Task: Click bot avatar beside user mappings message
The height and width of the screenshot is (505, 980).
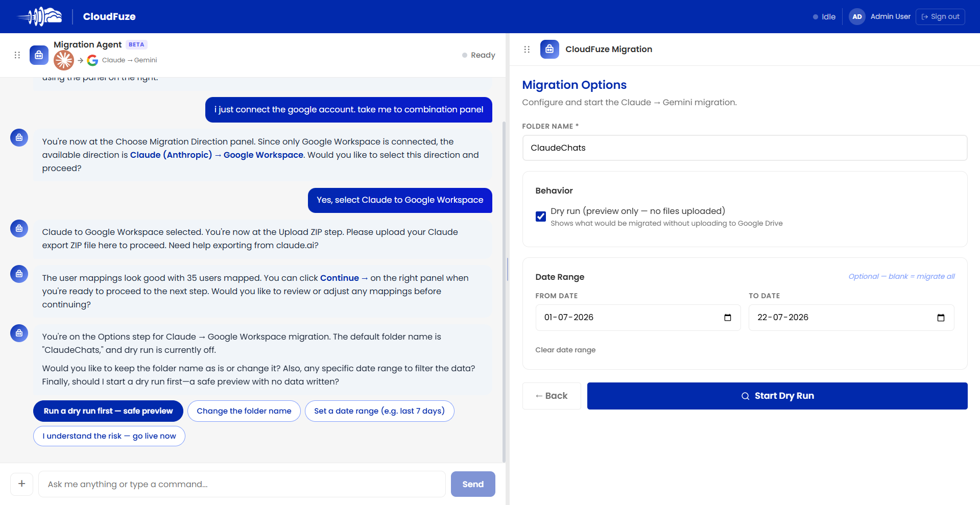Action: tap(19, 274)
